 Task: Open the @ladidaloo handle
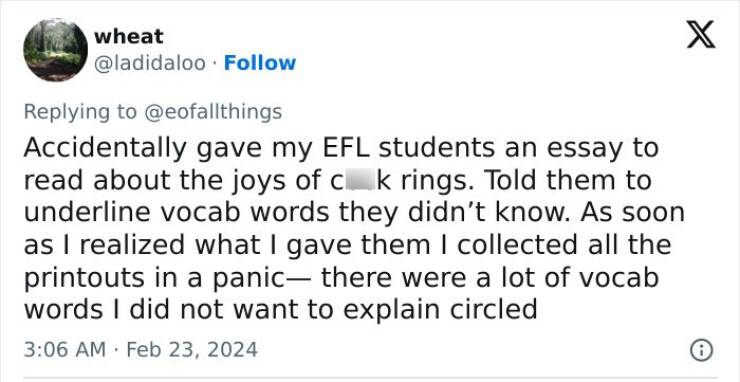pos(150,63)
